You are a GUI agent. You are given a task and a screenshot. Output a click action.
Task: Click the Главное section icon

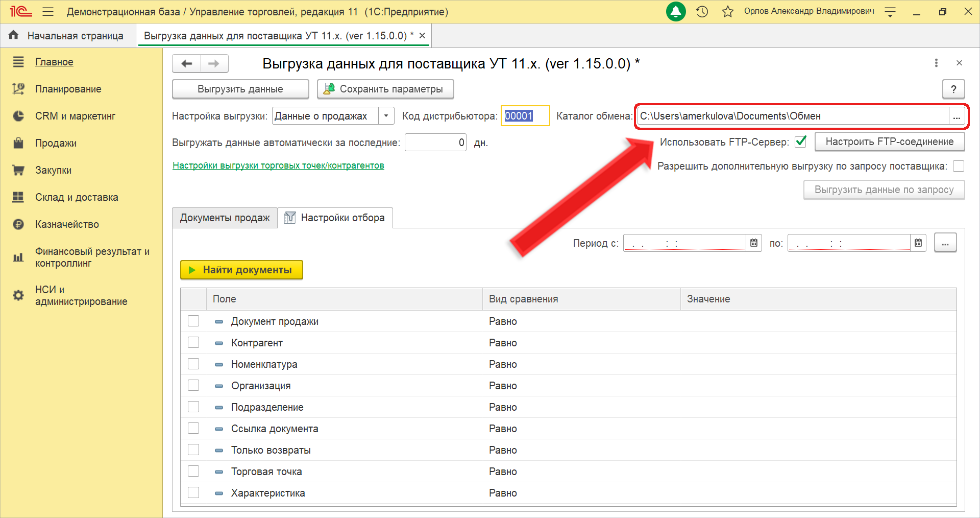18,62
